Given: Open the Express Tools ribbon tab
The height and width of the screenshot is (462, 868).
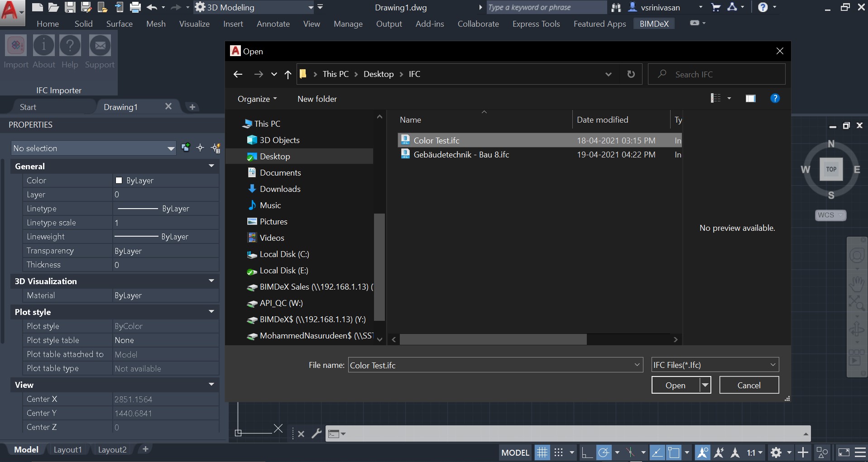Looking at the screenshot, I should click(x=536, y=24).
